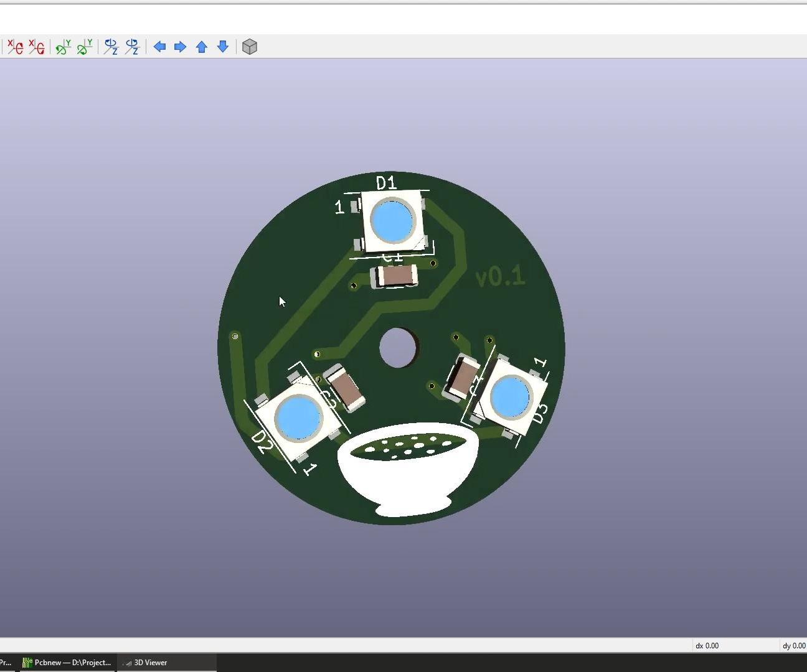Toggle orthographic projection mode
Viewport: 807px width, 672px height.
tap(249, 46)
